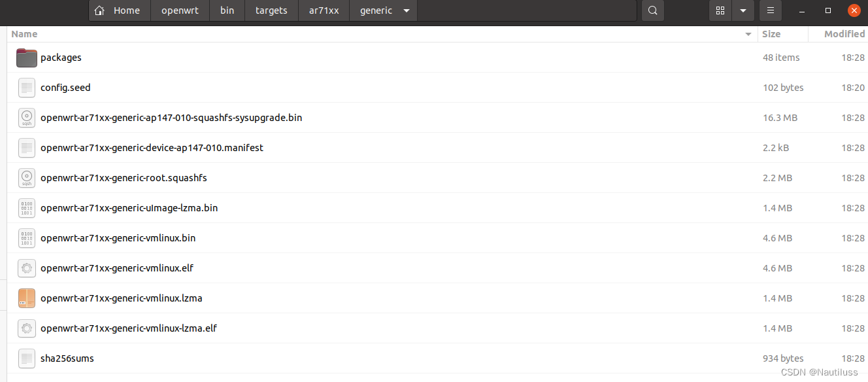Select openwrt-ar71xx-generic-vmlinux.lzma name
868x382 pixels.
click(122, 298)
